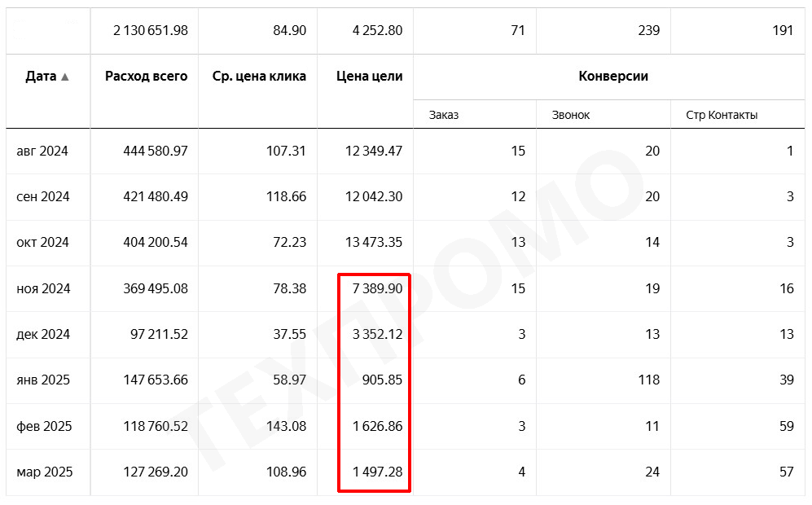Click orders value 6 for янв 2025

[521, 380]
